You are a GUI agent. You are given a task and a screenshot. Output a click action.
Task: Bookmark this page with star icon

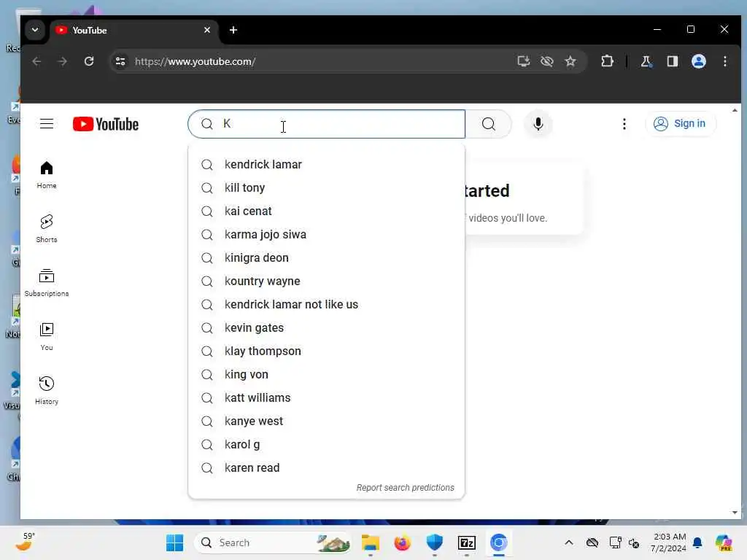[570, 61]
